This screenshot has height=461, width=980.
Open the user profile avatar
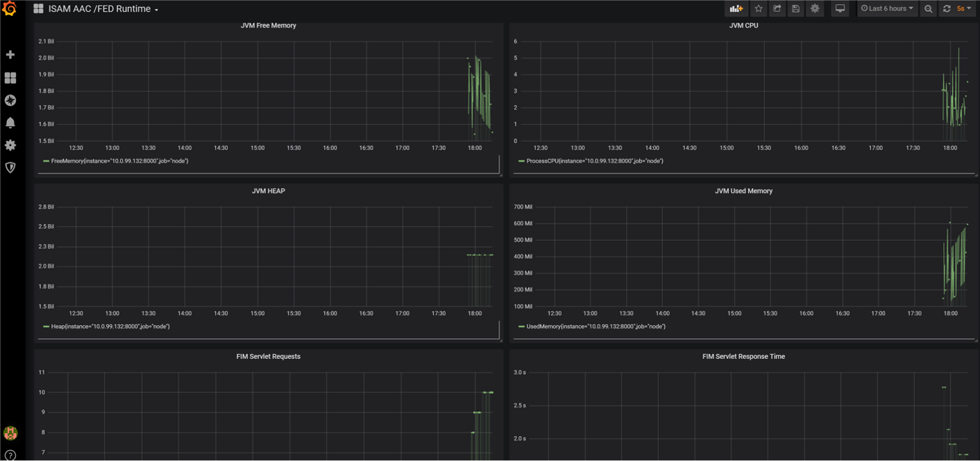[x=10, y=433]
